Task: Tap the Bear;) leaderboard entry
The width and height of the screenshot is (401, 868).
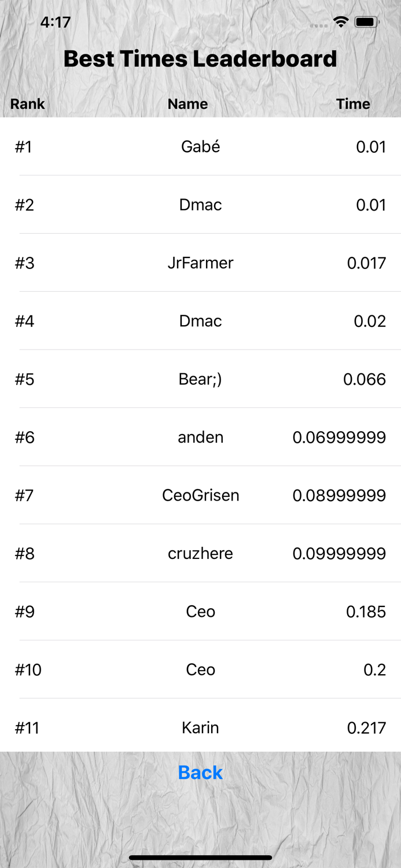Action: pyautogui.click(x=200, y=379)
